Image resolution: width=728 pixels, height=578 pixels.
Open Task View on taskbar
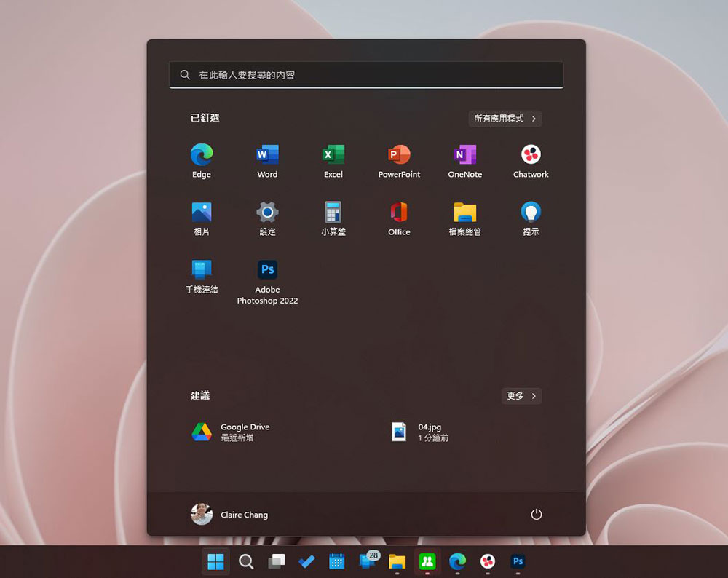click(276, 562)
